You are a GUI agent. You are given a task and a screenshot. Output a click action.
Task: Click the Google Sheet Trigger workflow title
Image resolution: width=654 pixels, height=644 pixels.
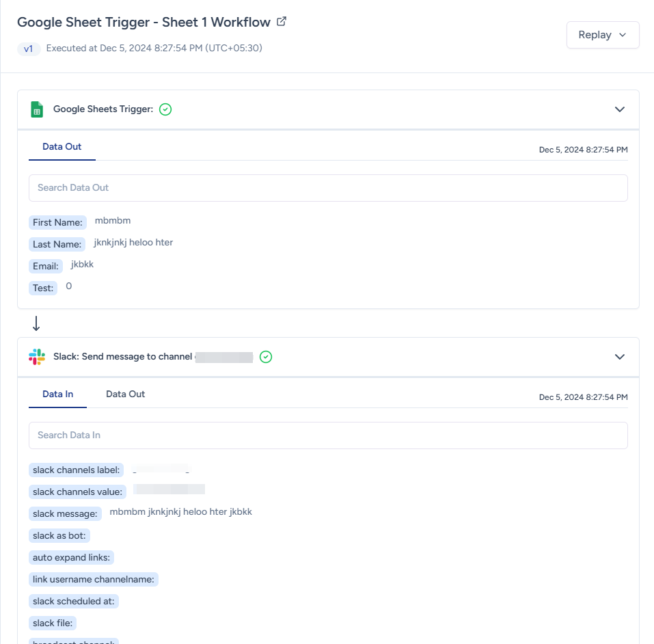(144, 22)
